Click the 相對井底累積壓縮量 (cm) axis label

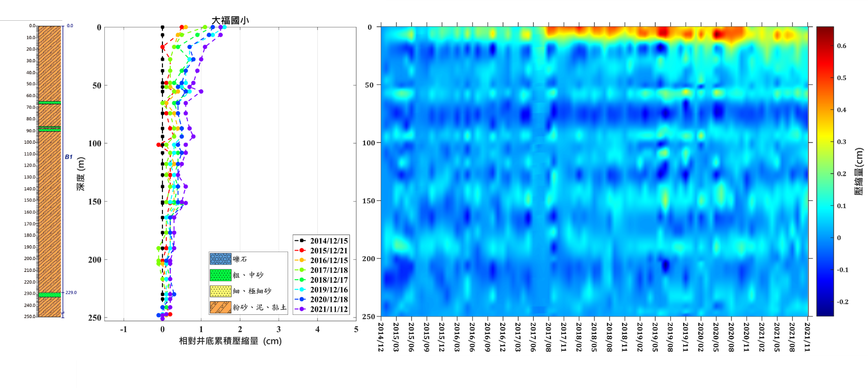pyautogui.click(x=230, y=341)
